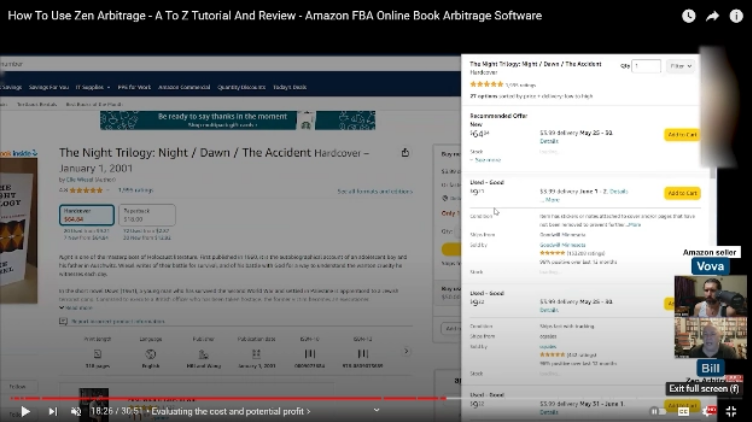Click the book cover image

click(x=18, y=230)
